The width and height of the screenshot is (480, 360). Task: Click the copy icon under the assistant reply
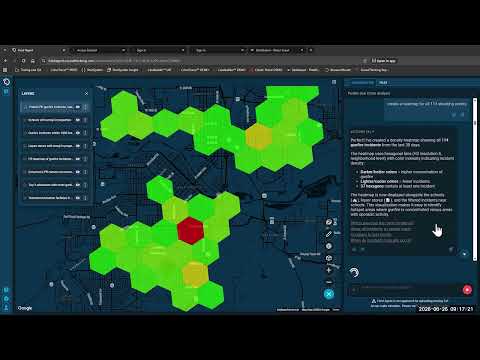pyautogui.click(x=451, y=249)
